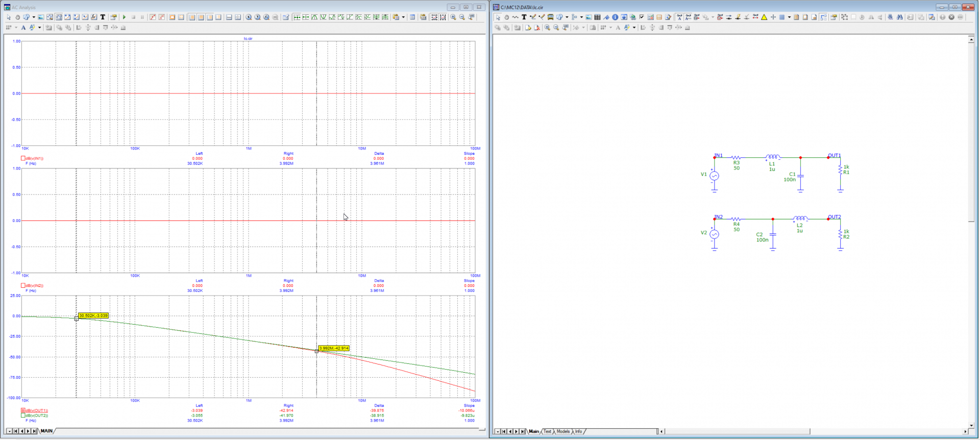Image resolution: width=980 pixels, height=440 pixels.
Task: Toggle the dB(v(IN1)) trace checkbox
Action: pos(23,158)
